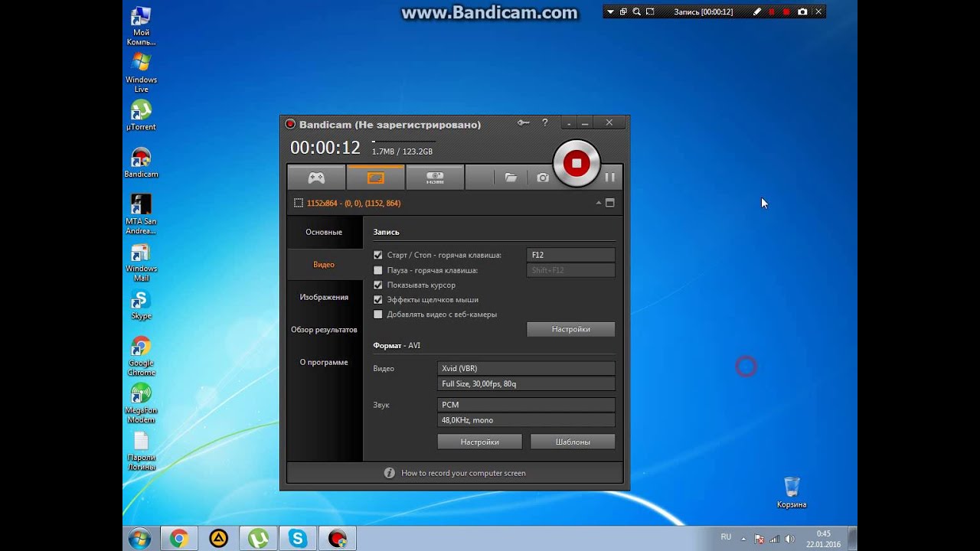Image resolution: width=980 pixels, height=551 pixels.
Task: Click fullscreen window icon beside resolution
Action: (x=610, y=203)
